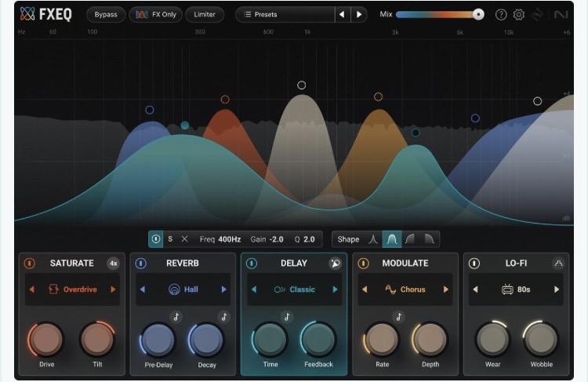Image resolution: width=588 pixels, height=382 pixels.
Task: Click the dimmed icon left of NI logo
Action: click(537, 15)
